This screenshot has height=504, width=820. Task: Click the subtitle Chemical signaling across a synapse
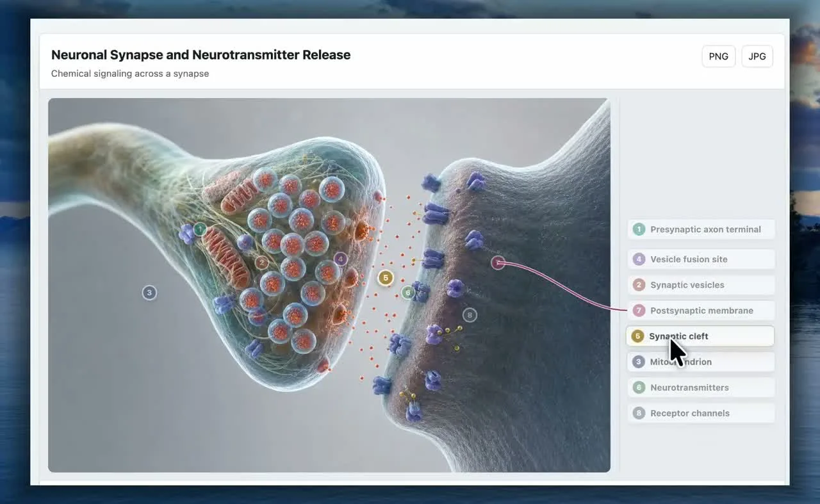[x=130, y=74]
